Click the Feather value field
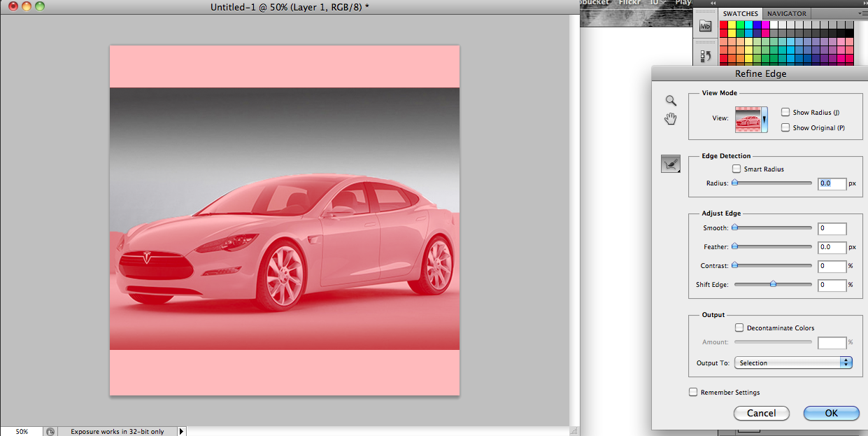 coord(832,247)
